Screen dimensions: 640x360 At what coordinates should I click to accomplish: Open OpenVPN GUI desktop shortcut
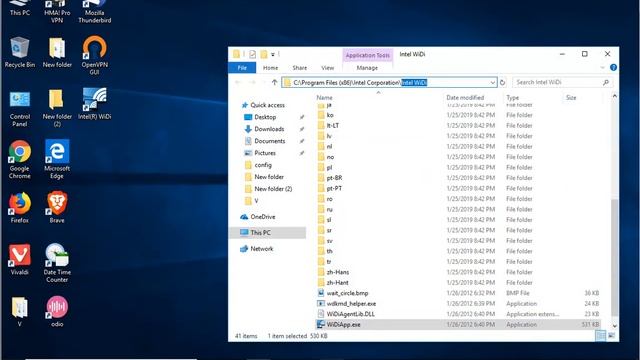94,55
